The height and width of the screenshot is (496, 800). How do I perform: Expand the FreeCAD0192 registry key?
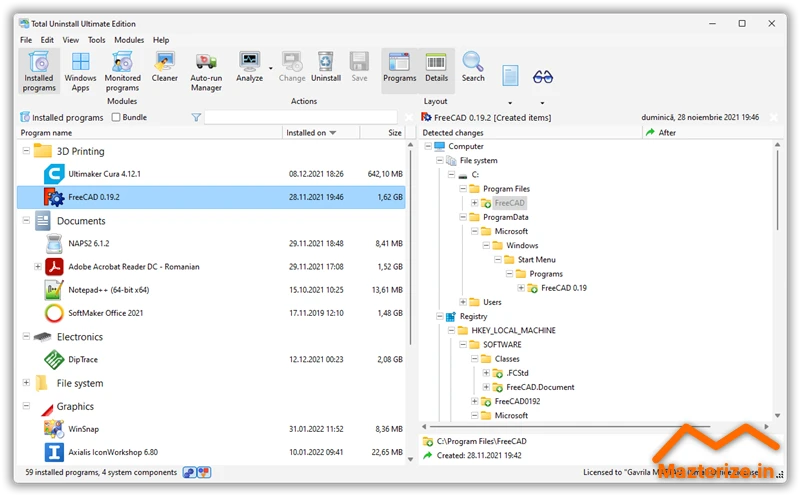point(474,401)
